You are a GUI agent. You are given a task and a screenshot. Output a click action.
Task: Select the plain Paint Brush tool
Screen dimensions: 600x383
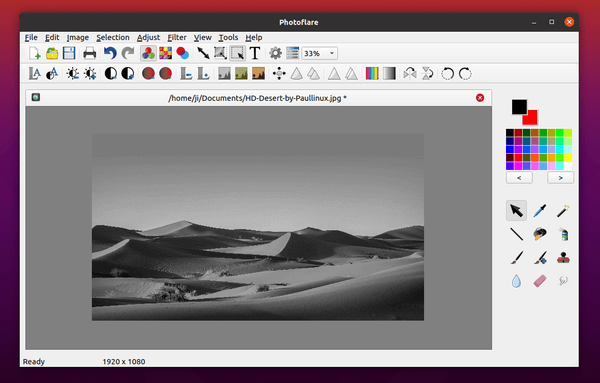pos(516,258)
